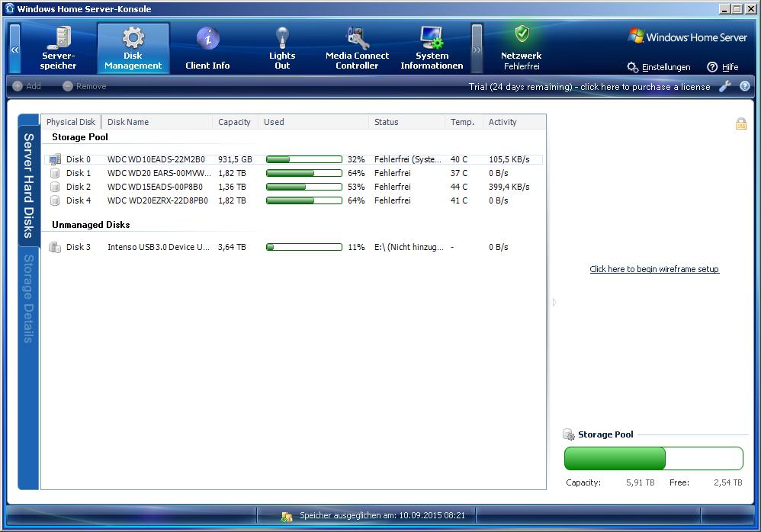Maximize the Windows Home Server-Konsole window
Image resolution: width=761 pixels, height=532 pixels.
coord(737,8)
